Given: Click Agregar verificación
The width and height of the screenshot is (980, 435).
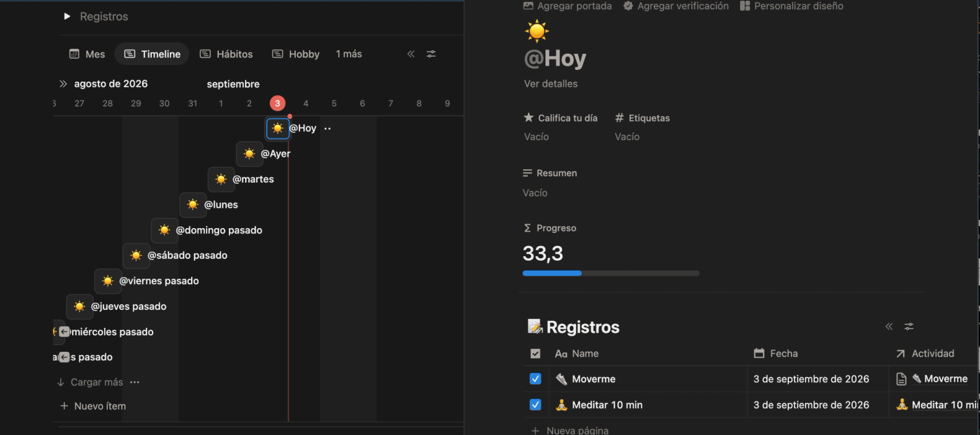Looking at the screenshot, I should [x=676, y=6].
